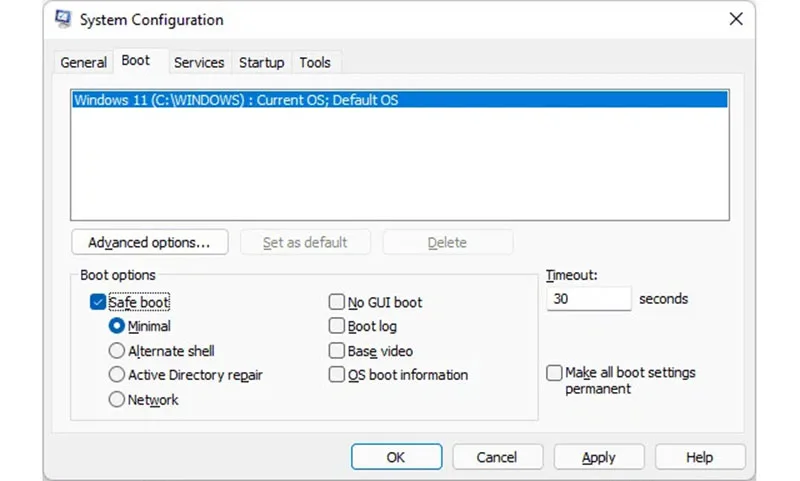Choose the Network safe boot option
This screenshot has width=800, height=481.
click(117, 399)
